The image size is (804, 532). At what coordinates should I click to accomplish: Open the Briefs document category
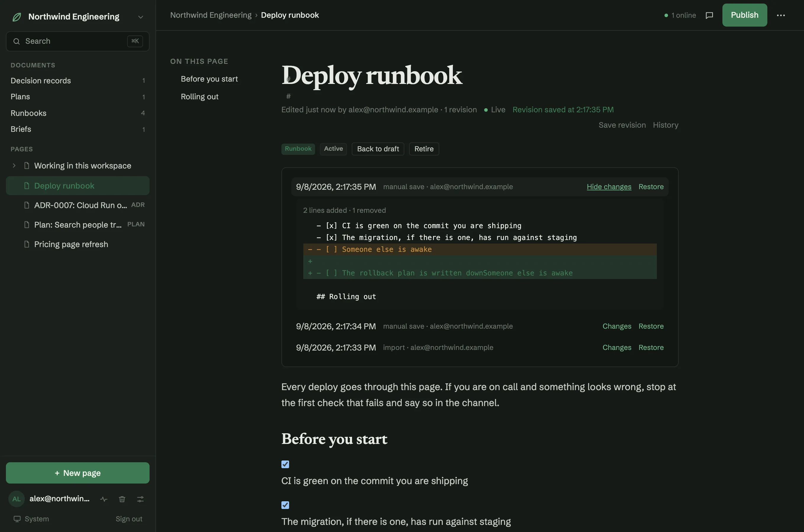pyautogui.click(x=78, y=129)
